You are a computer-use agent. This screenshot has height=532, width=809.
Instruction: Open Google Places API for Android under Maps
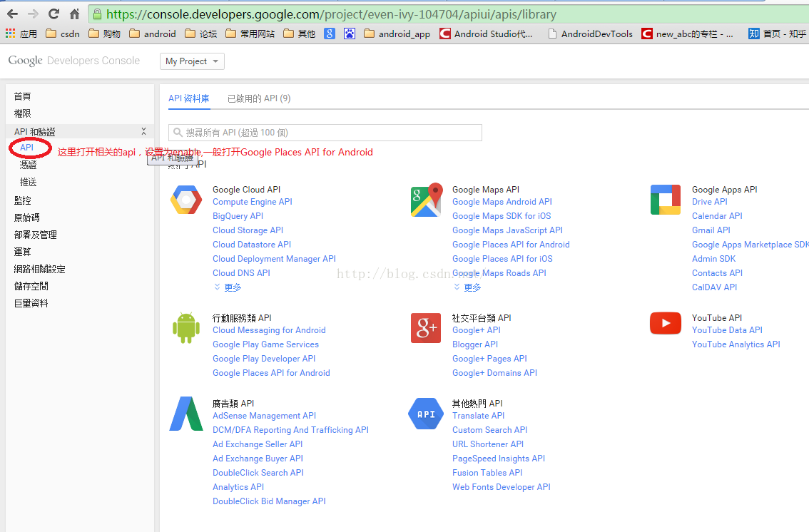coord(511,245)
